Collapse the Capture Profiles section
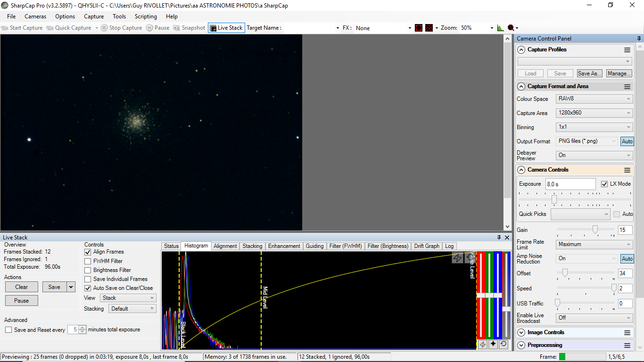This screenshot has height=362, width=644. (521, 50)
